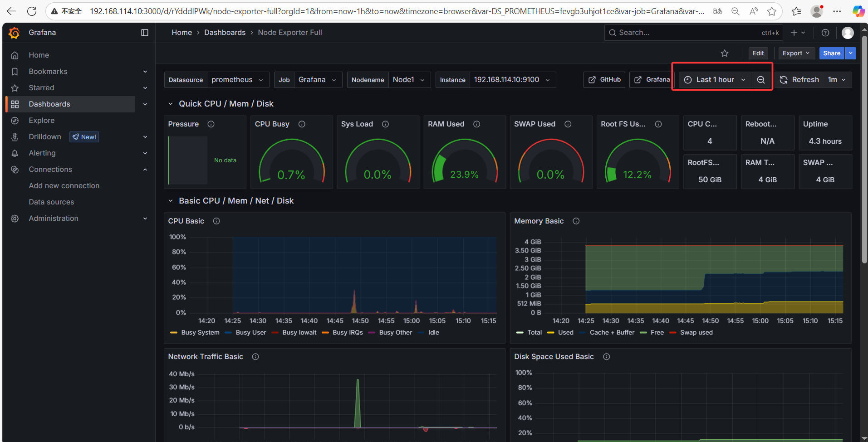The height and width of the screenshot is (442, 868).
Task: Open Explore in the sidebar
Action: coord(42,121)
